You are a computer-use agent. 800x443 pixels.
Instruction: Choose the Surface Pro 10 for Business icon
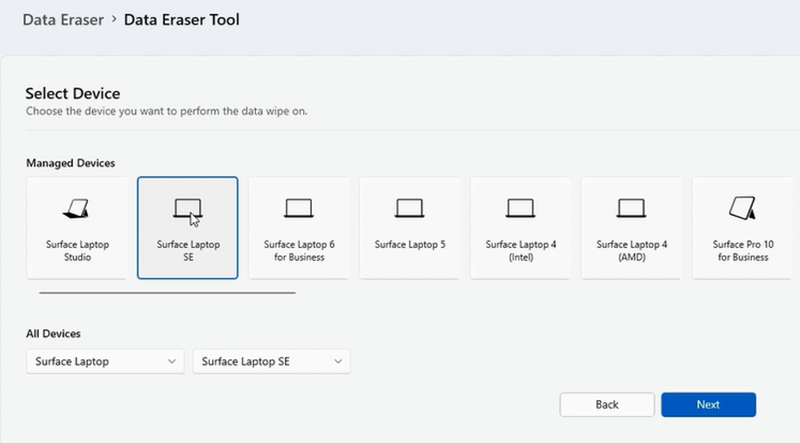point(741,207)
